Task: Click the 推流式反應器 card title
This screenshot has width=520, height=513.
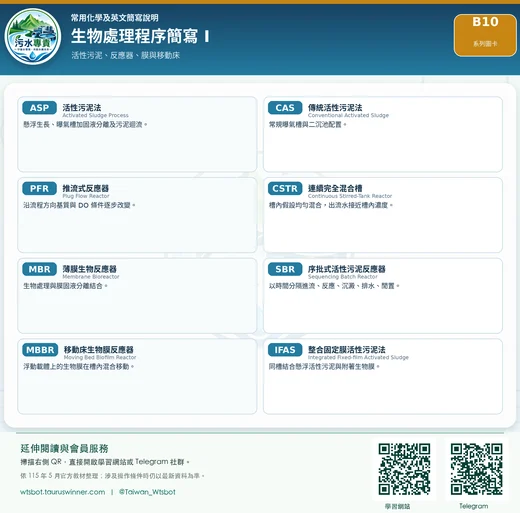Action: [x=86, y=188]
